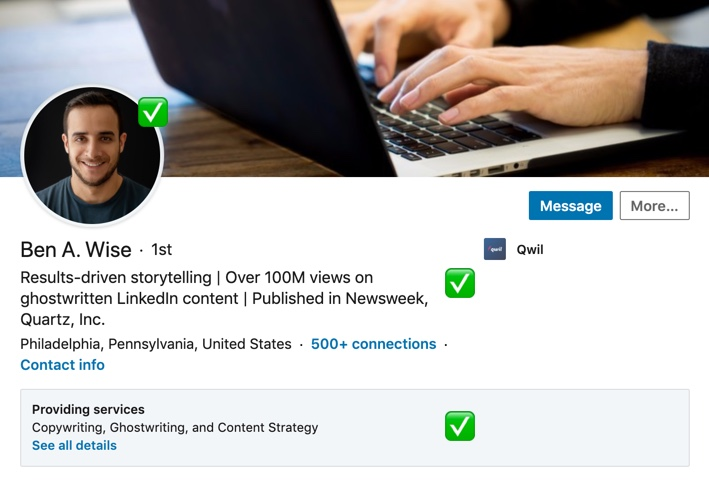
Task: Click green checkmark beside the headline
Action: tap(459, 283)
